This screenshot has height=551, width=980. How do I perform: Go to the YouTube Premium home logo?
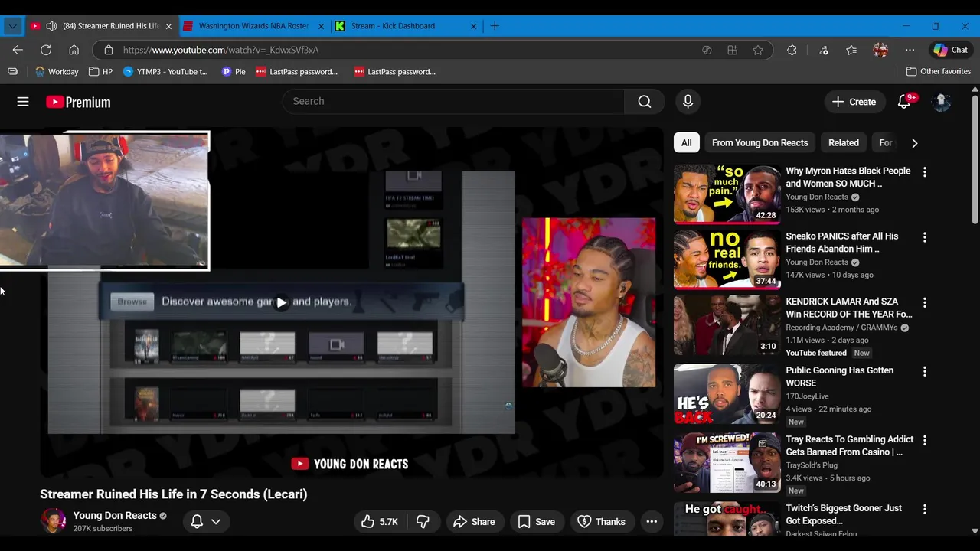(78, 102)
